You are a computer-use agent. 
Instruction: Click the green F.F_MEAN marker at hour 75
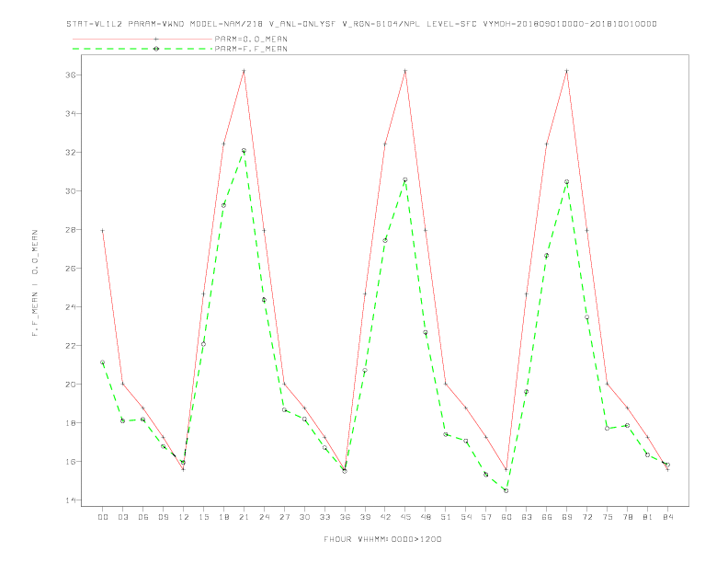coord(608,429)
